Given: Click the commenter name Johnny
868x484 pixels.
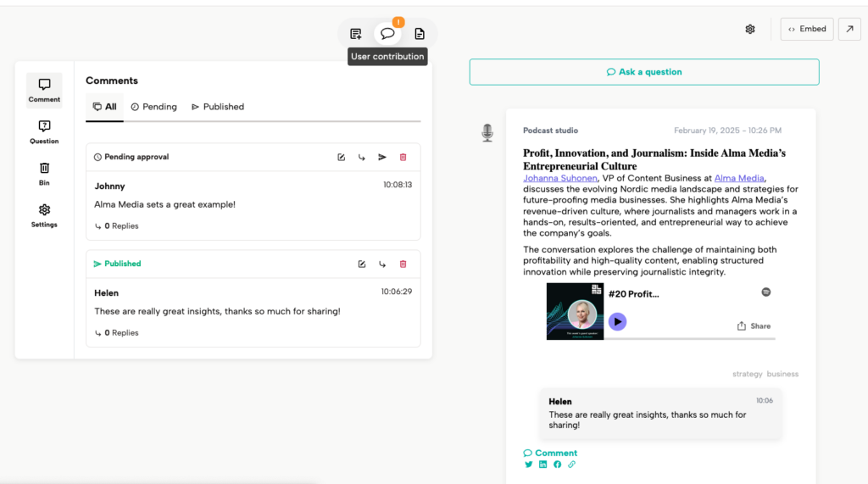Looking at the screenshot, I should 109,186.
